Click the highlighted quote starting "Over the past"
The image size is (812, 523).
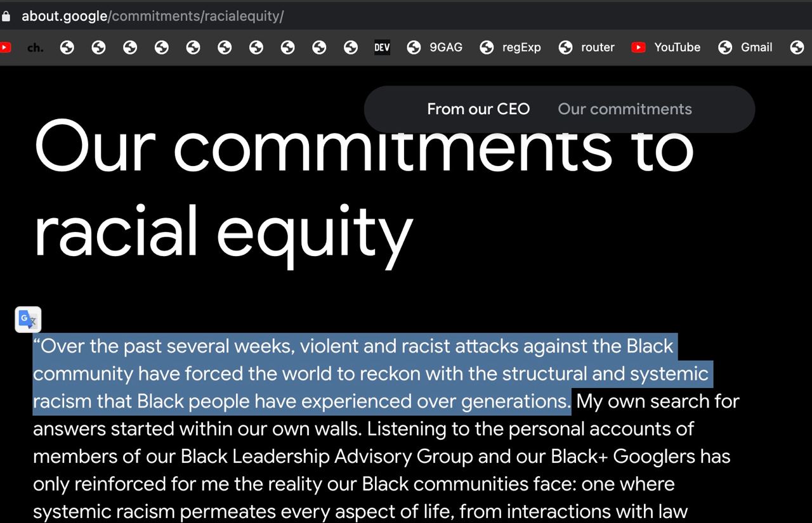tap(373, 373)
